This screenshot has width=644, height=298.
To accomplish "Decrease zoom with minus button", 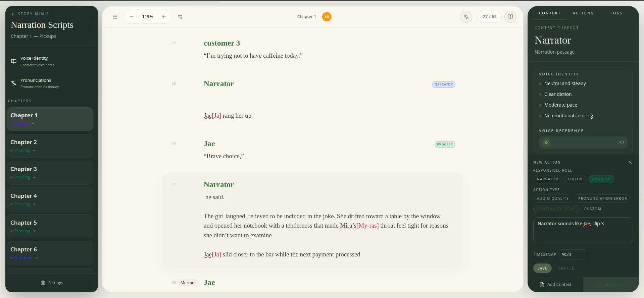I will (x=132, y=17).
